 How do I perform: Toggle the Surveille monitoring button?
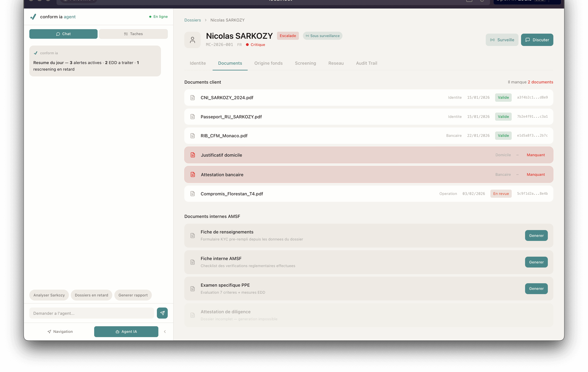coord(502,40)
